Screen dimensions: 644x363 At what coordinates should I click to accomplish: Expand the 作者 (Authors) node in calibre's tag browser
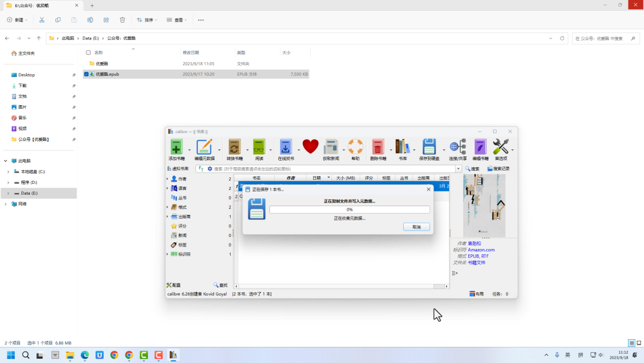click(x=168, y=179)
